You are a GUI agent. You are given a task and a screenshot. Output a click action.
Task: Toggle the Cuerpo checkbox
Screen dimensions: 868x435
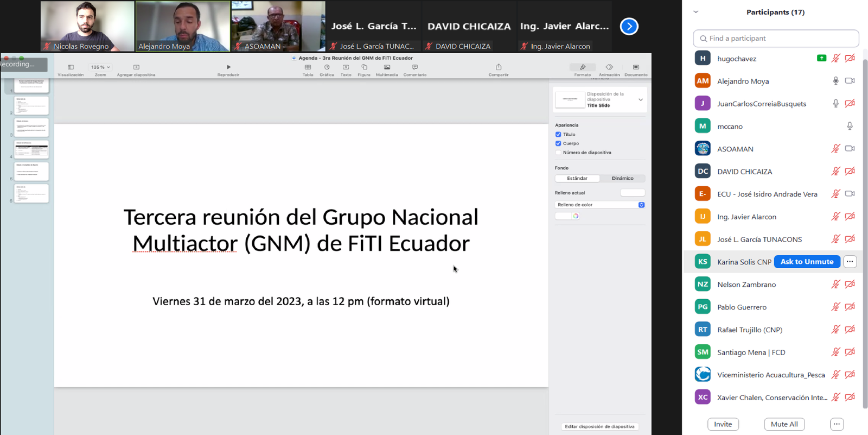(558, 143)
